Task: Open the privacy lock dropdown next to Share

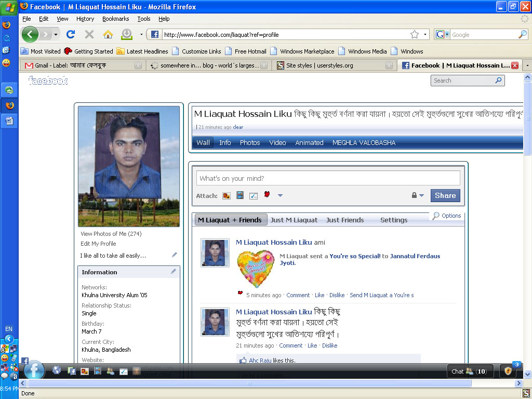Action: [x=418, y=195]
